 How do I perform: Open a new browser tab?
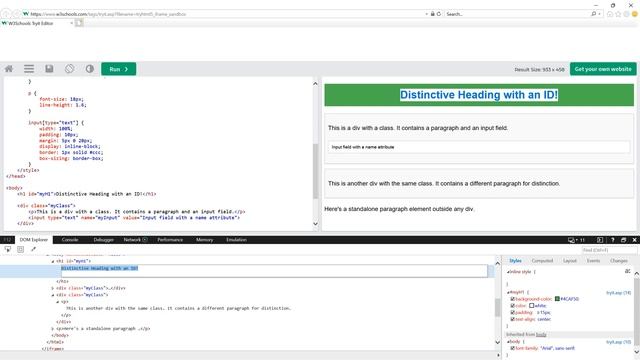coord(79,23)
